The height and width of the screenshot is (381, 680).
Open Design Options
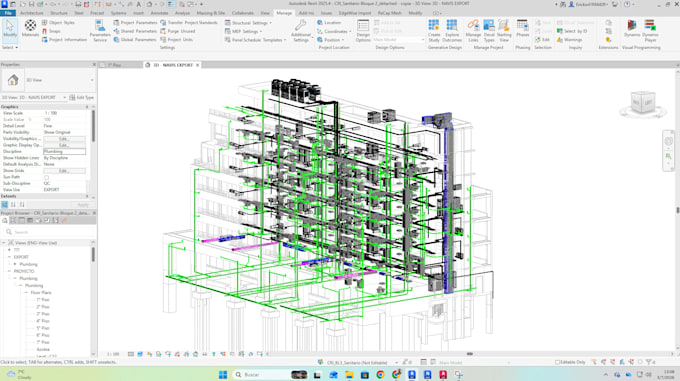363,31
